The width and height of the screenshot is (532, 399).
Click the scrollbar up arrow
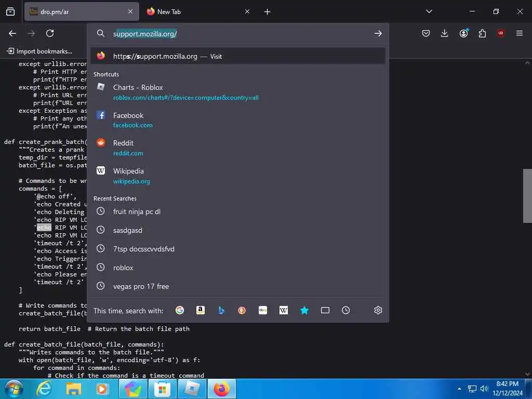[x=527, y=63]
